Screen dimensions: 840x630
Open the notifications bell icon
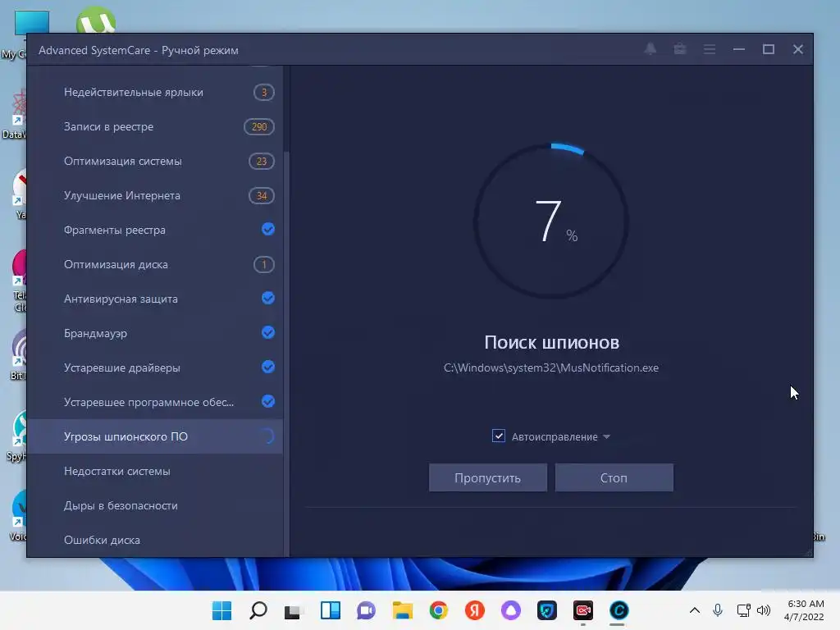[651, 49]
